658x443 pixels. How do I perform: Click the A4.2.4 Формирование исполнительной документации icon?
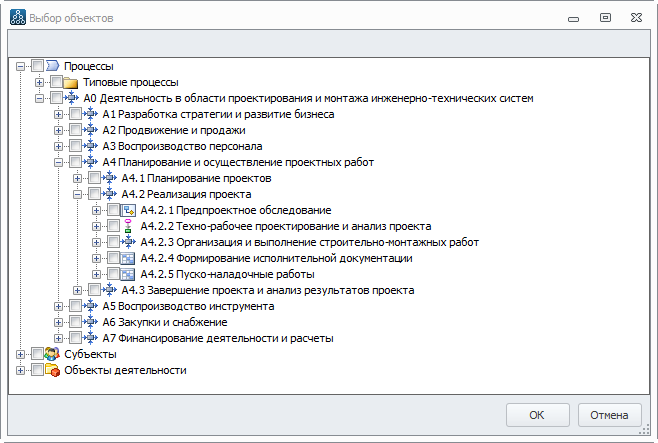[128, 258]
